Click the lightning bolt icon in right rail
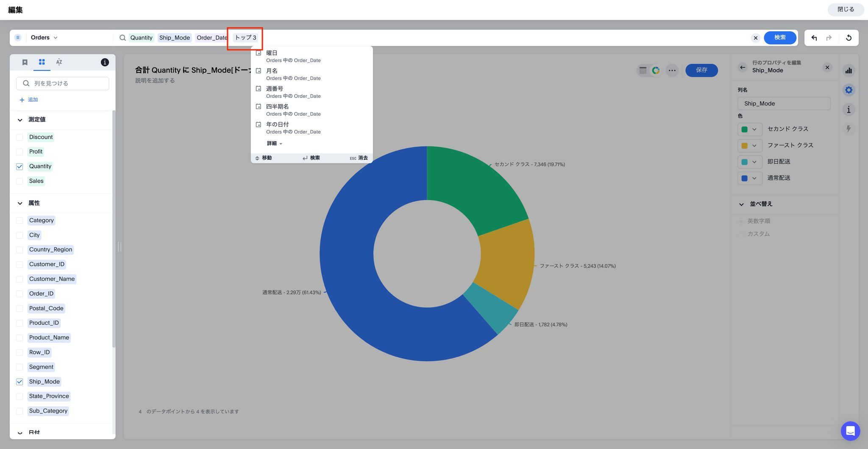The height and width of the screenshot is (449, 868). click(x=849, y=129)
